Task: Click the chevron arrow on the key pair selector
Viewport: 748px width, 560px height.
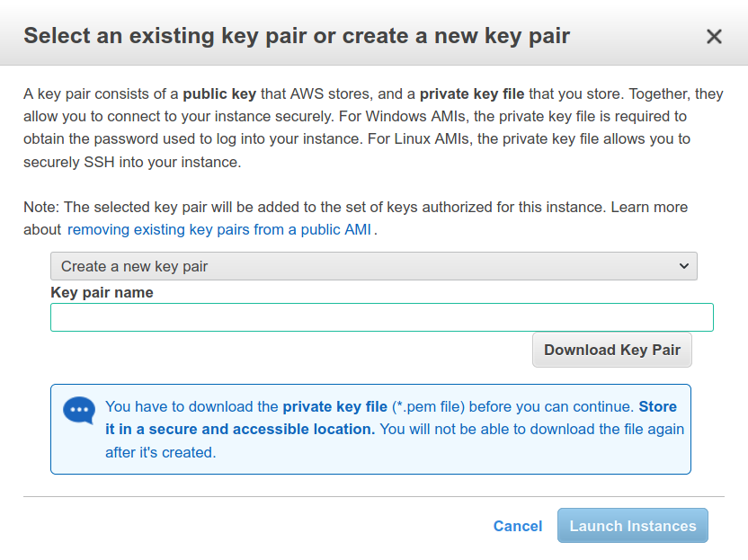Action: point(684,266)
